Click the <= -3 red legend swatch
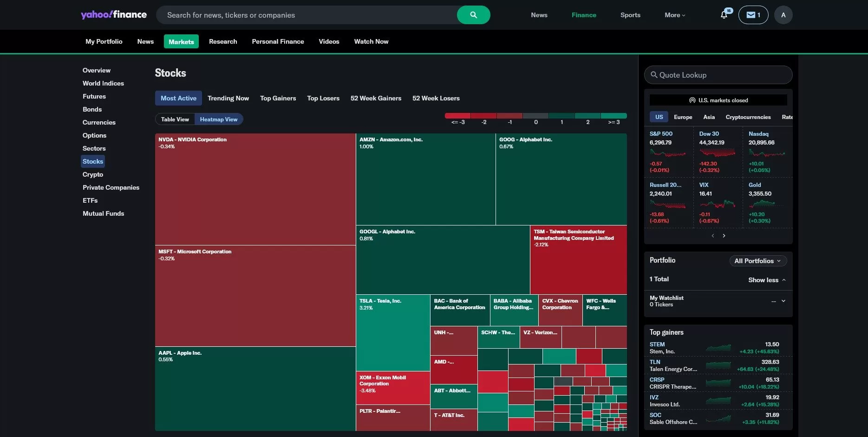 tap(457, 116)
